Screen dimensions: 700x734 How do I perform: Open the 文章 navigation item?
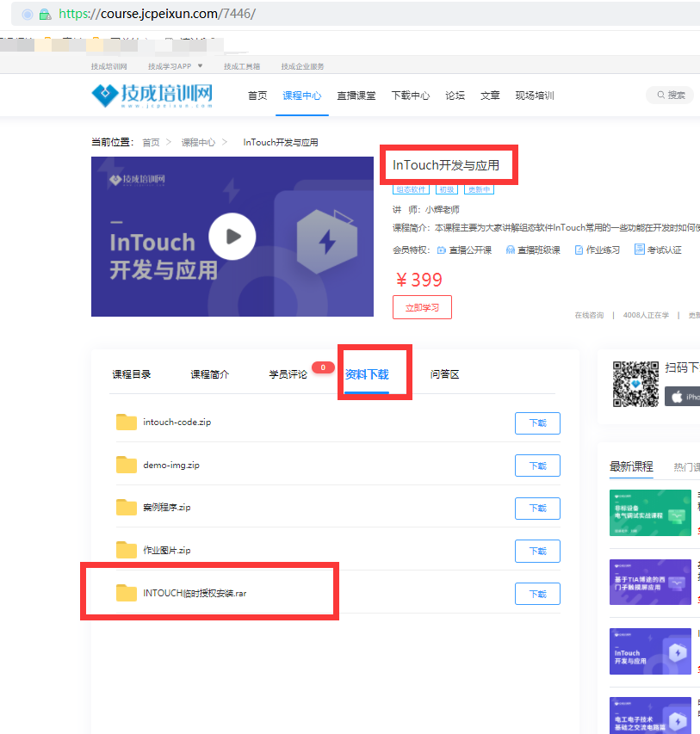tap(490, 96)
